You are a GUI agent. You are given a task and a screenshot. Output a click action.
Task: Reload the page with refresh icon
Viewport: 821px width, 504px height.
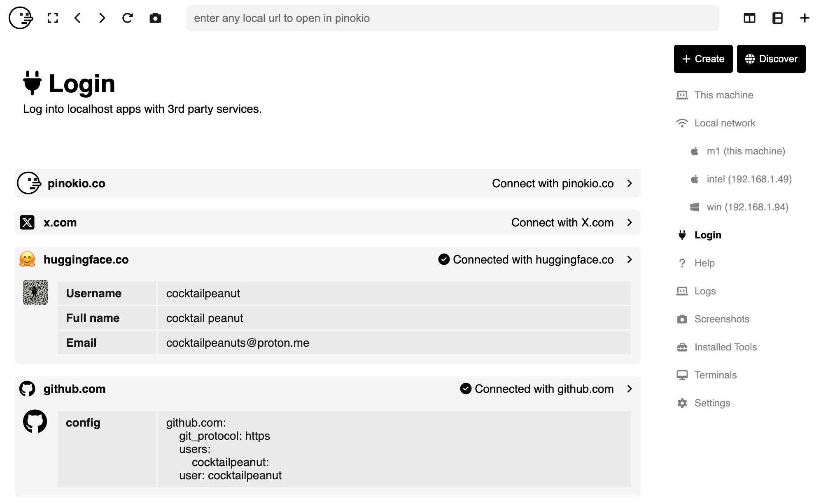(x=128, y=18)
